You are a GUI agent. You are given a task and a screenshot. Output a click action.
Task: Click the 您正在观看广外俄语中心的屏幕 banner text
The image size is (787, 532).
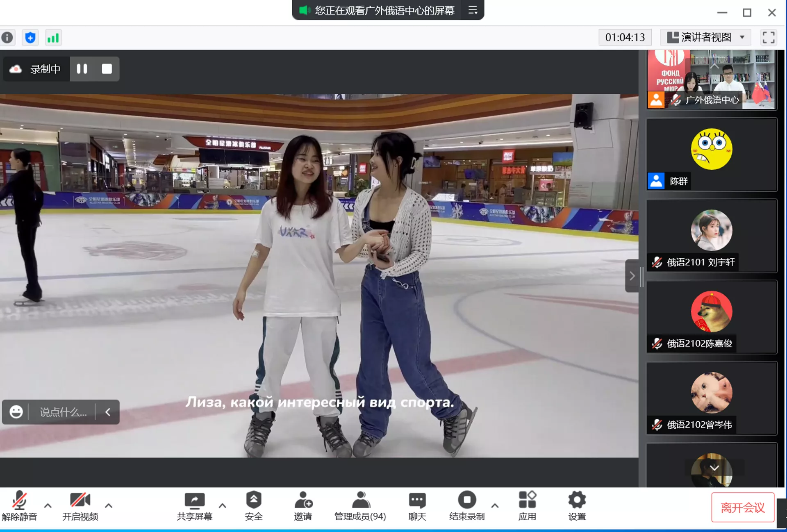tap(384, 10)
